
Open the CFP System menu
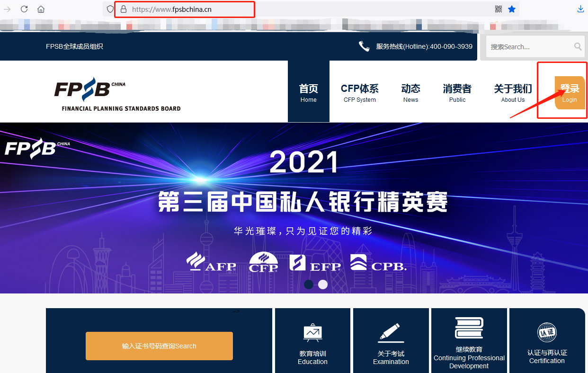(x=359, y=93)
